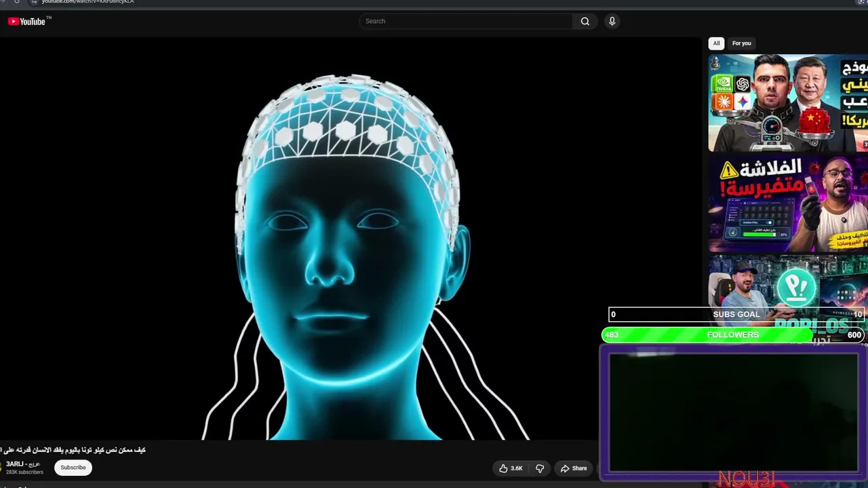The height and width of the screenshot is (488, 868).
Task: Focus the YouTube Search box
Action: (467, 22)
